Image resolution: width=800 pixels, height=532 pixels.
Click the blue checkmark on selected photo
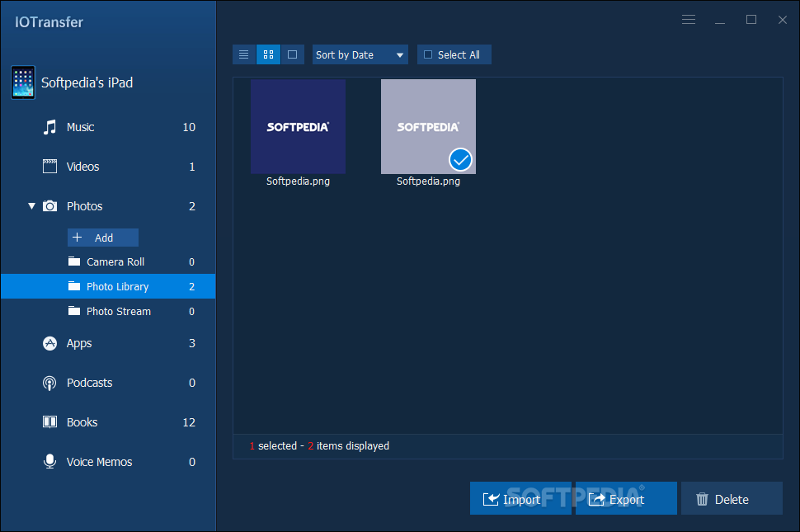pos(460,160)
